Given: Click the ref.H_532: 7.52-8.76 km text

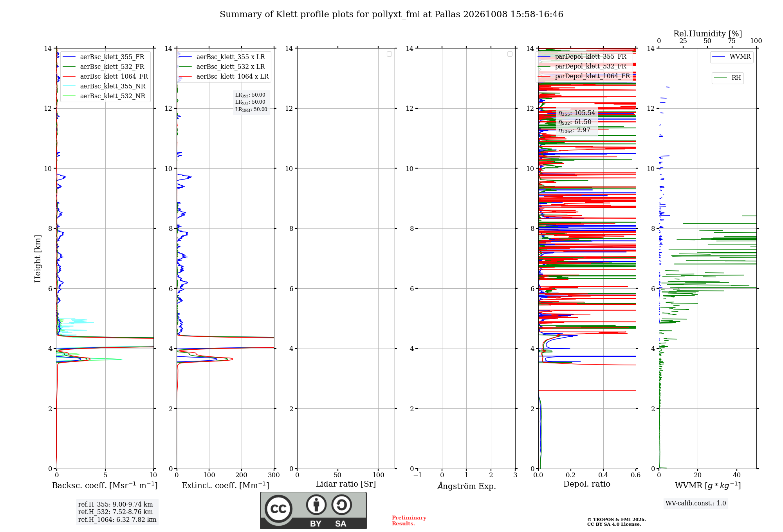Looking at the screenshot, I should pos(115,512).
